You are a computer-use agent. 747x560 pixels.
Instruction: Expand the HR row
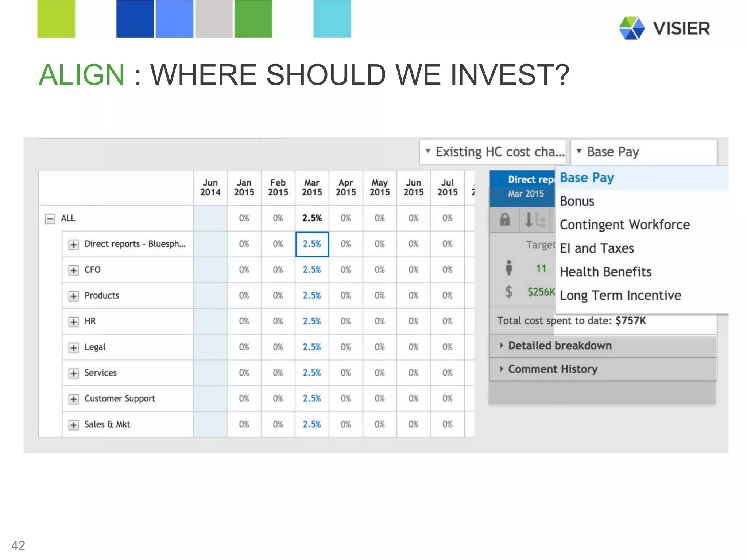(74, 322)
